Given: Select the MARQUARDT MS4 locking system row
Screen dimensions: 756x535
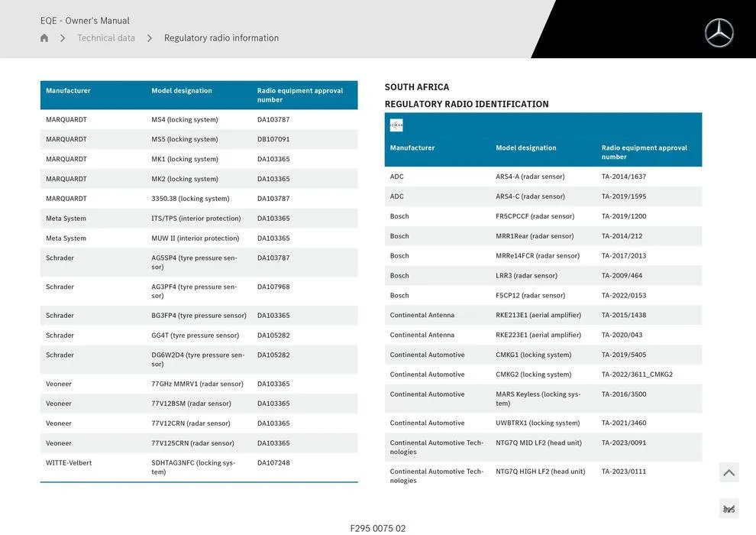Looking at the screenshot, I should coord(199,120).
